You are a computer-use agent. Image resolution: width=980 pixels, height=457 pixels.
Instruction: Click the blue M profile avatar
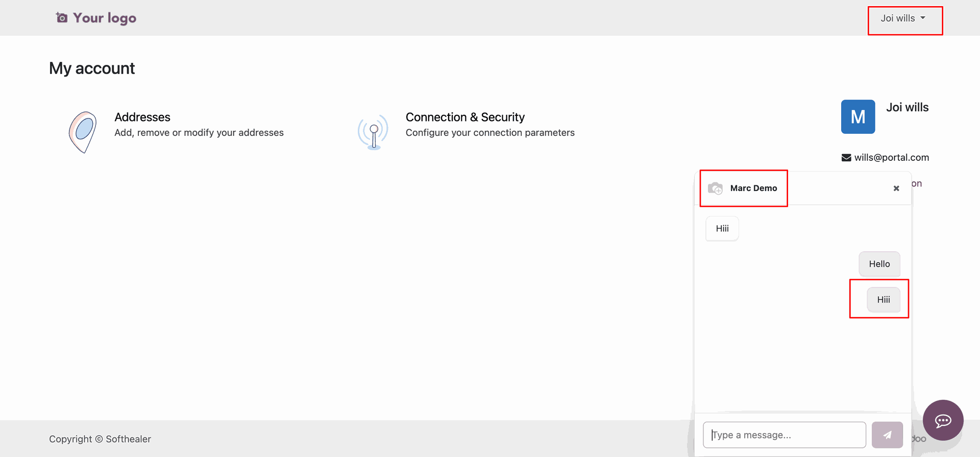pos(858,117)
